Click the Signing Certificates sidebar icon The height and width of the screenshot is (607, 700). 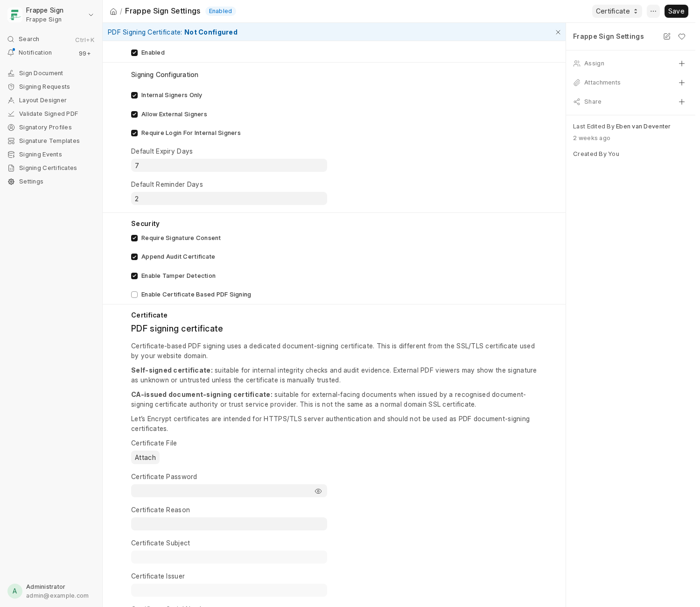(x=11, y=168)
